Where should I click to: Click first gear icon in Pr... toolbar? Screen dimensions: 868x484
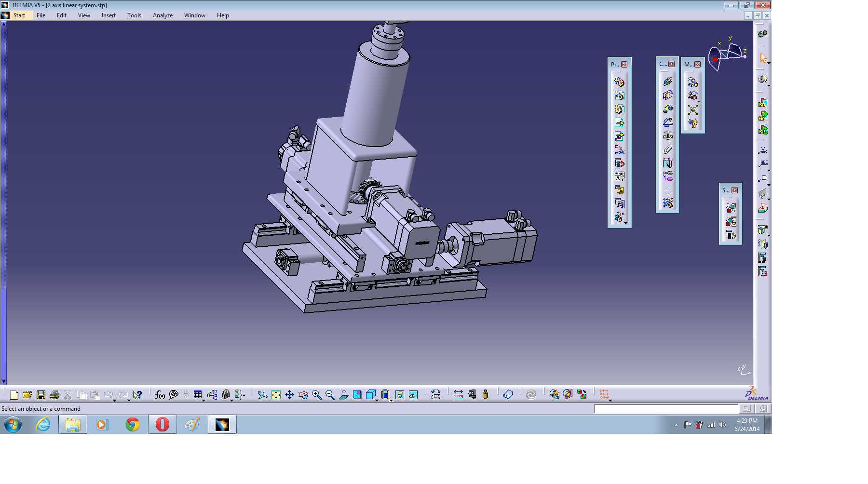pos(620,82)
